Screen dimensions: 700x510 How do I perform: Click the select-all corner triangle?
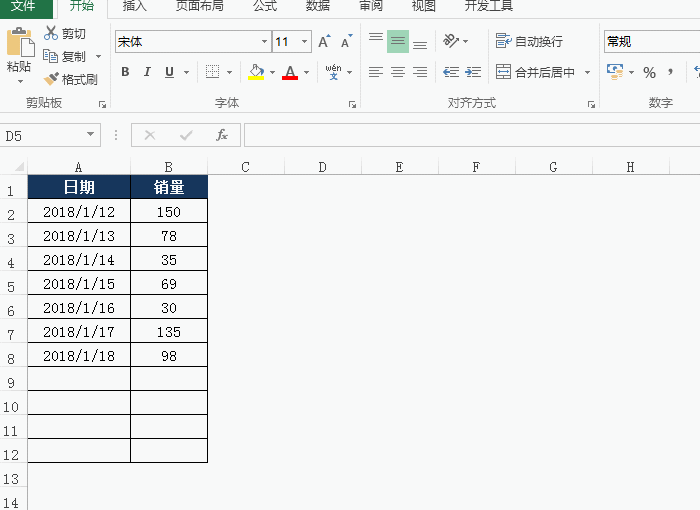click(19, 167)
